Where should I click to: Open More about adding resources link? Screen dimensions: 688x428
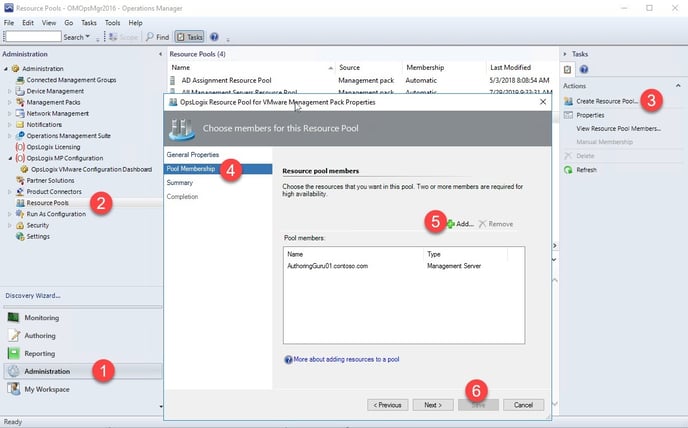[346, 359]
